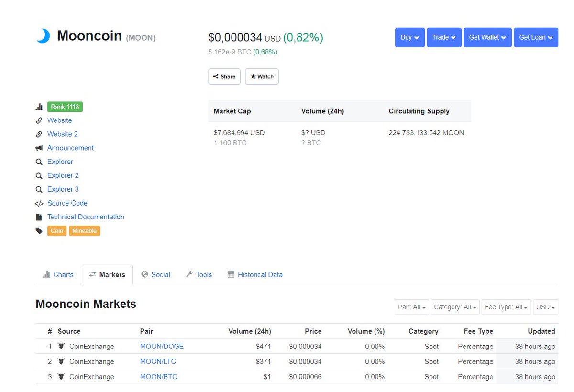Click the 224.783.133.542 MOON supply value

click(x=426, y=133)
